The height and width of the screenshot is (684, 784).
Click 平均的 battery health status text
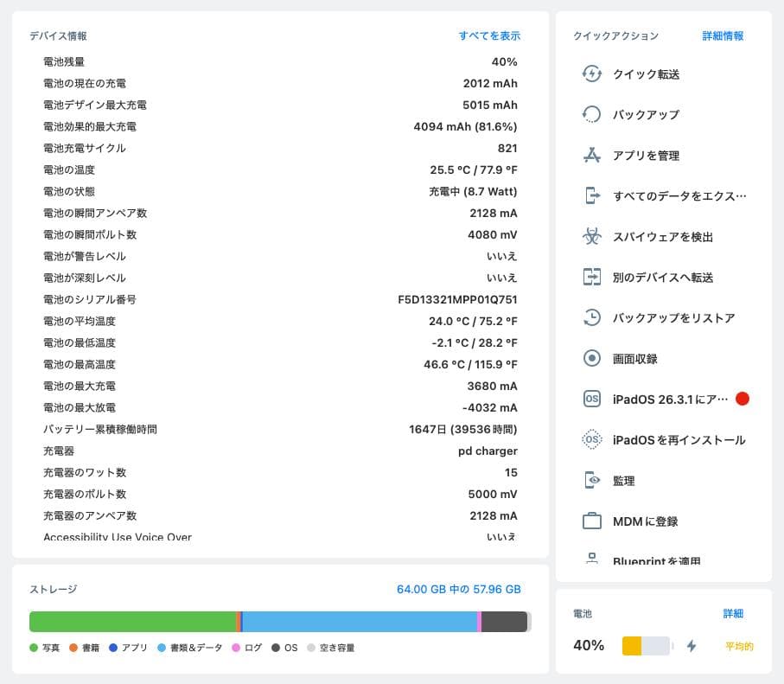pyautogui.click(x=739, y=647)
